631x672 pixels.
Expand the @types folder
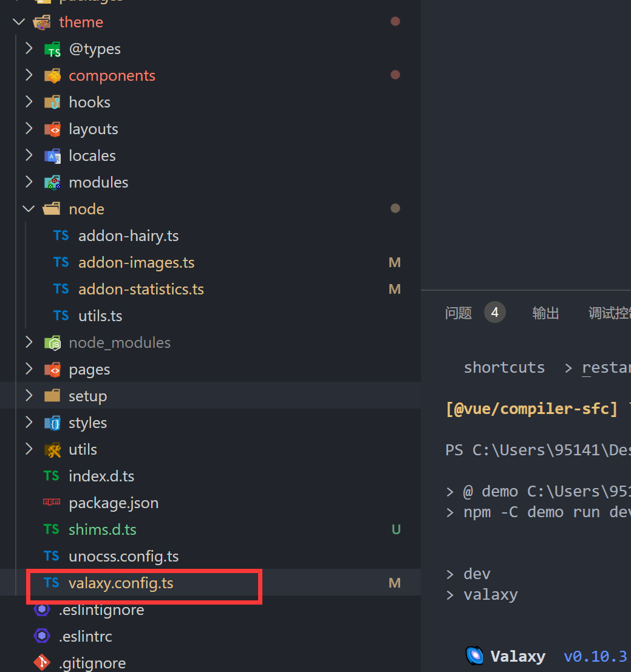click(x=29, y=49)
